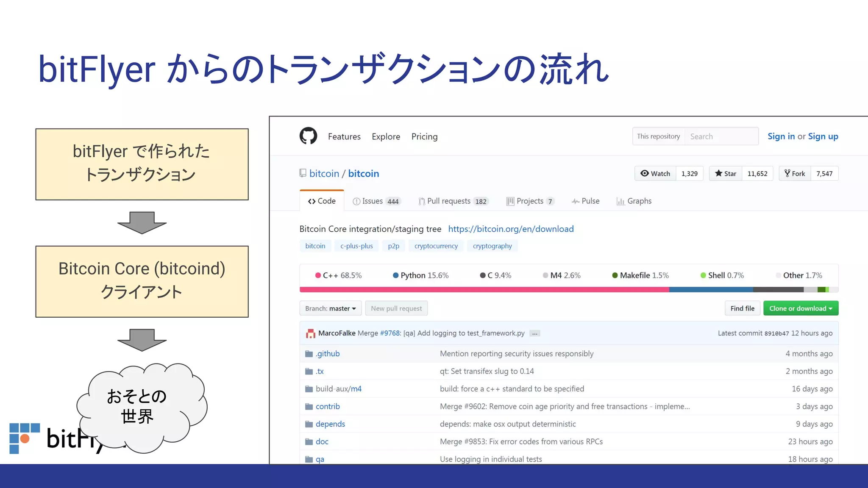Screen dimensions: 868x488
Task: Click the GitHub Octocat logo
Action: [308, 136]
